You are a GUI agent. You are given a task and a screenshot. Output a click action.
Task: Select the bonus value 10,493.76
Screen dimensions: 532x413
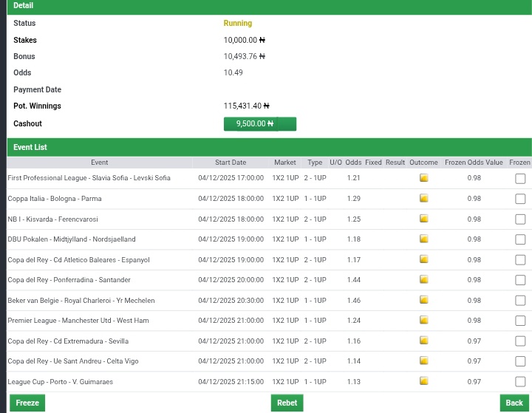tap(245, 56)
